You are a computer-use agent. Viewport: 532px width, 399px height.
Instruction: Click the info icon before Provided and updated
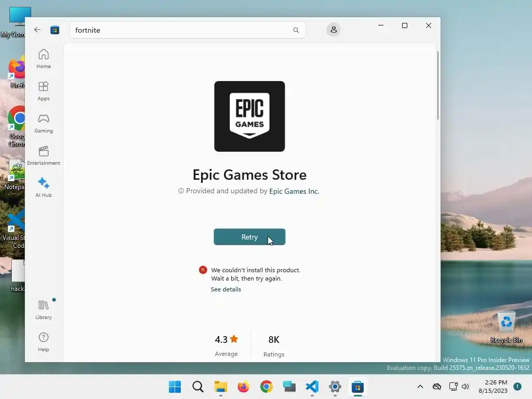coord(181,191)
